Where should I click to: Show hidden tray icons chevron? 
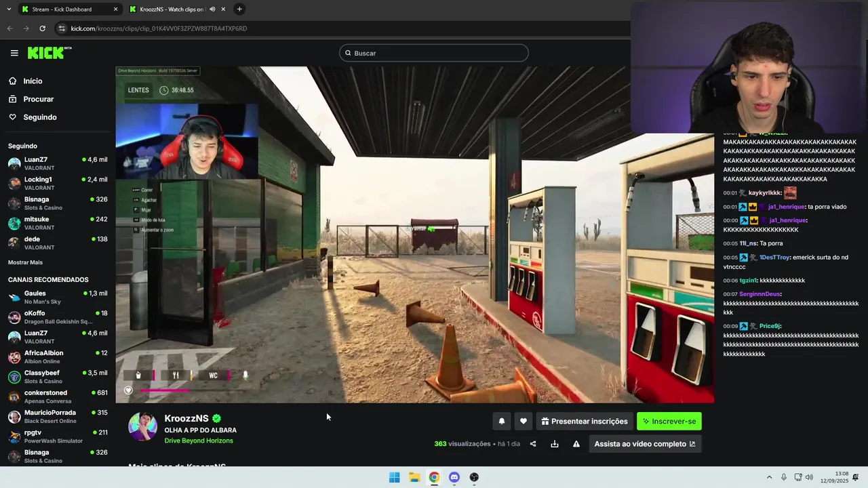tap(769, 477)
